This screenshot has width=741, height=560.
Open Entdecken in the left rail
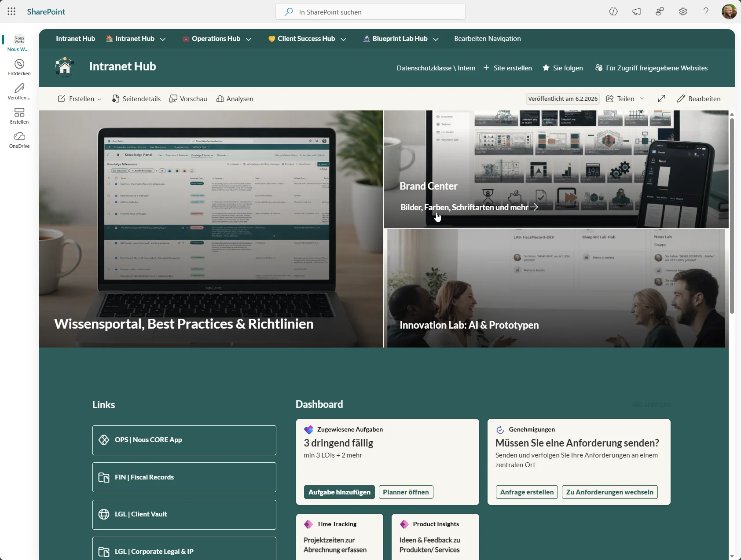(x=19, y=68)
